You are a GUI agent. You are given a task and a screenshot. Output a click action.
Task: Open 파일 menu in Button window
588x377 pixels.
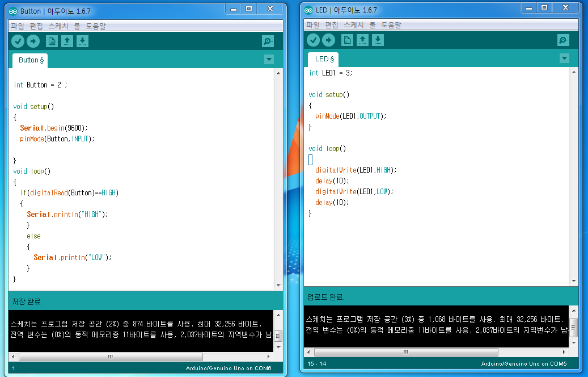[x=17, y=26]
